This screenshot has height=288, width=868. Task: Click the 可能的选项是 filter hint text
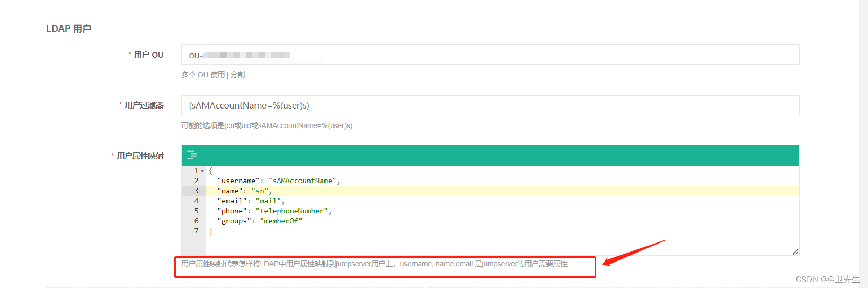pos(267,125)
